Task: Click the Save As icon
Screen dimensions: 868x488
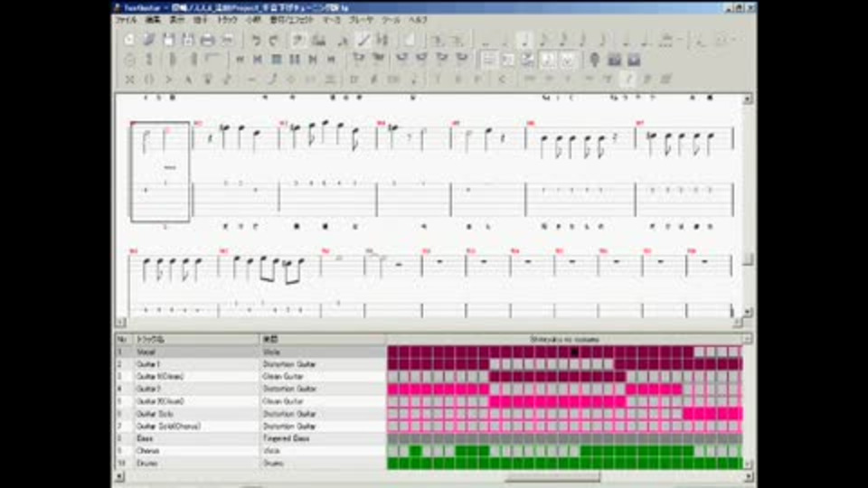Action: pyautogui.click(x=188, y=40)
